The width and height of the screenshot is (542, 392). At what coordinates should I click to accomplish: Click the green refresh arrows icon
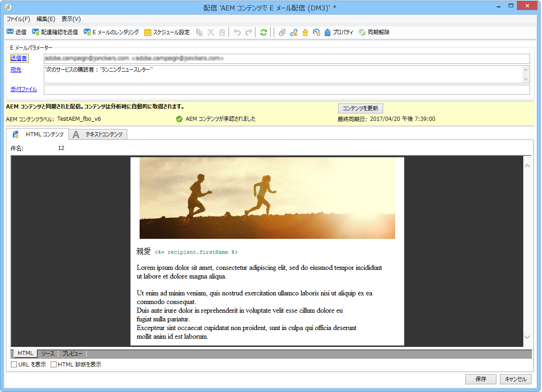pos(263,32)
